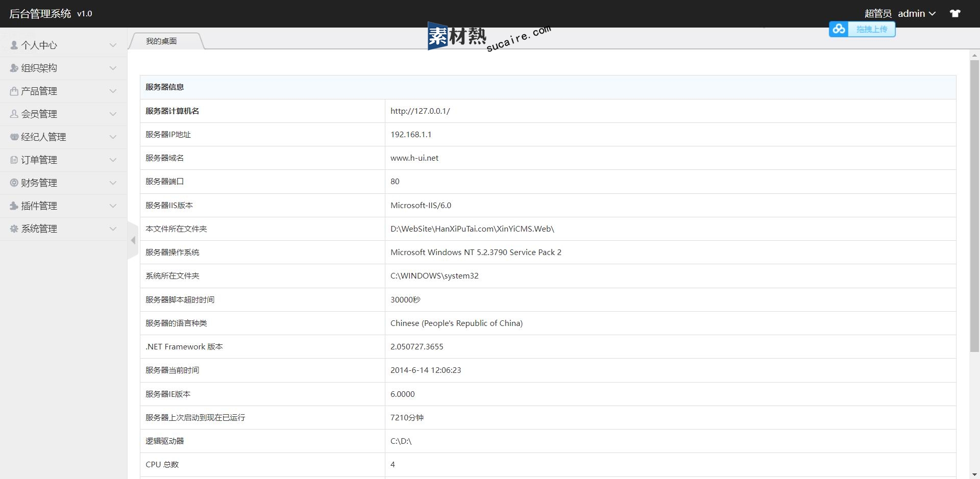980x479 pixels.
Task: Expand the 个人中心 chevron
Action: tap(113, 45)
